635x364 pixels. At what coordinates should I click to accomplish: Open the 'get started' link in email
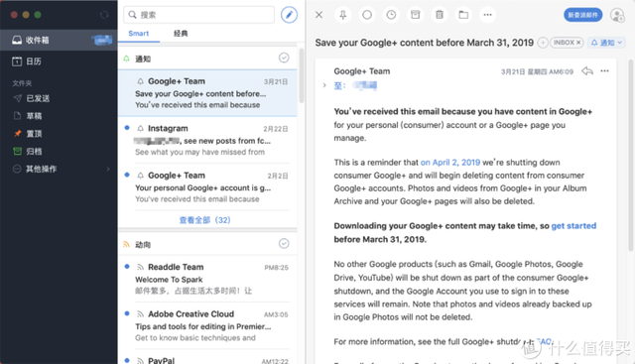(x=573, y=226)
